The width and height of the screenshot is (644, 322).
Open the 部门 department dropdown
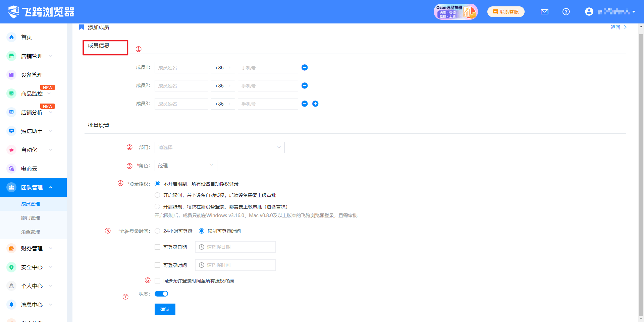(219, 147)
